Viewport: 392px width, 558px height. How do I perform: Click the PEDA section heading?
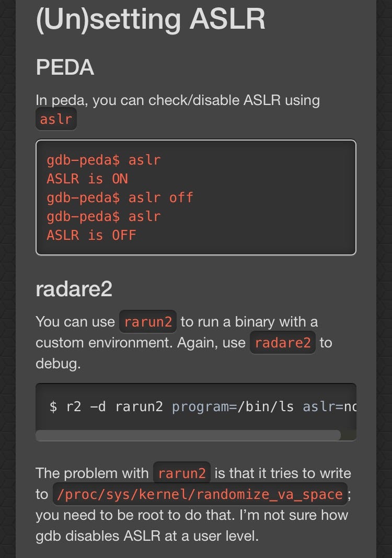[65, 68]
